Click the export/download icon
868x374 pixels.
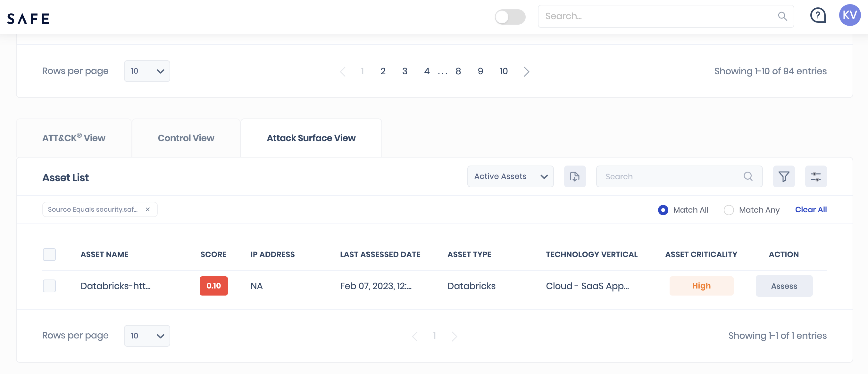point(575,176)
